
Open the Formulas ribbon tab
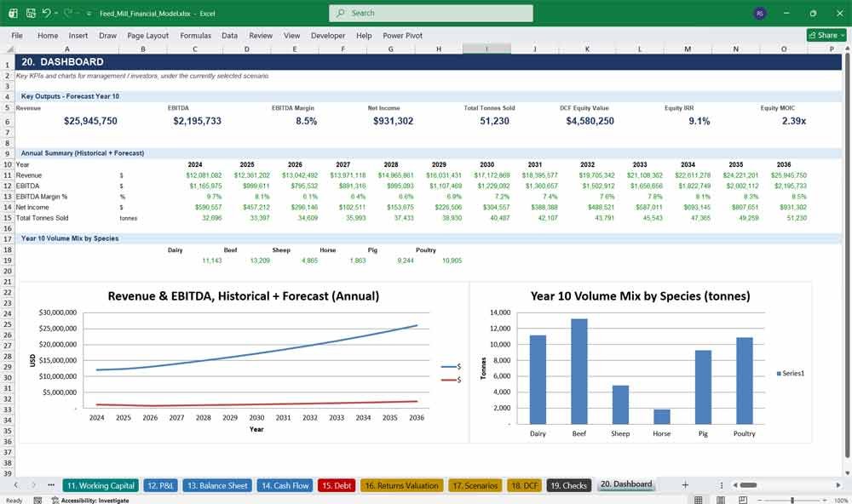[196, 35]
